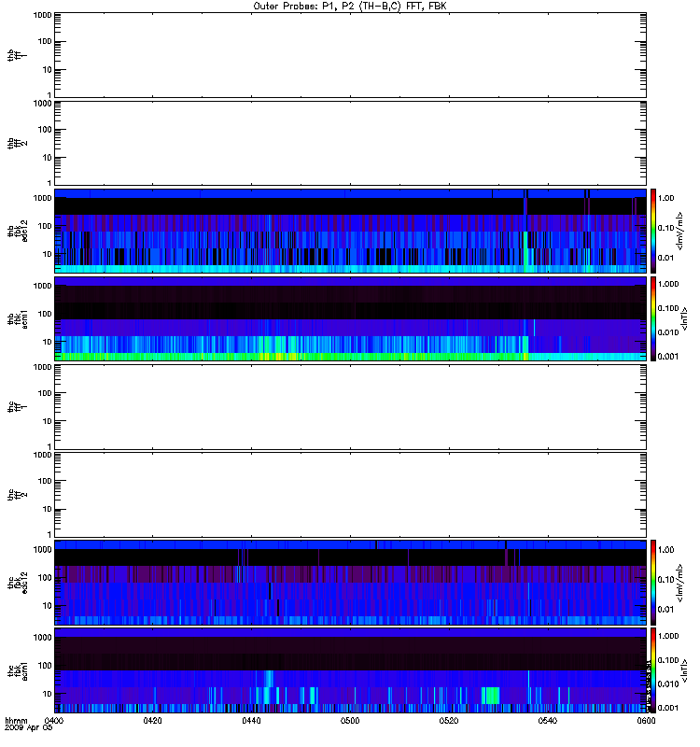Viewport: 700px width, 747px height.
Task: Click the "<|mV/m|>" unit label on thb edc12 color bar
Action: (680, 231)
